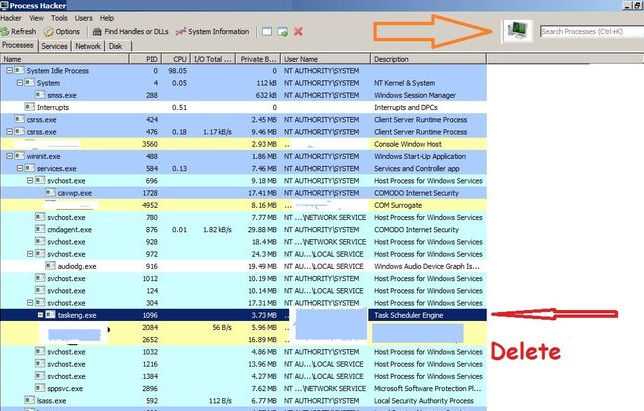Collapse svchost.exe PID 972 node
The height and width of the screenshot is (411, 644).
30,254
